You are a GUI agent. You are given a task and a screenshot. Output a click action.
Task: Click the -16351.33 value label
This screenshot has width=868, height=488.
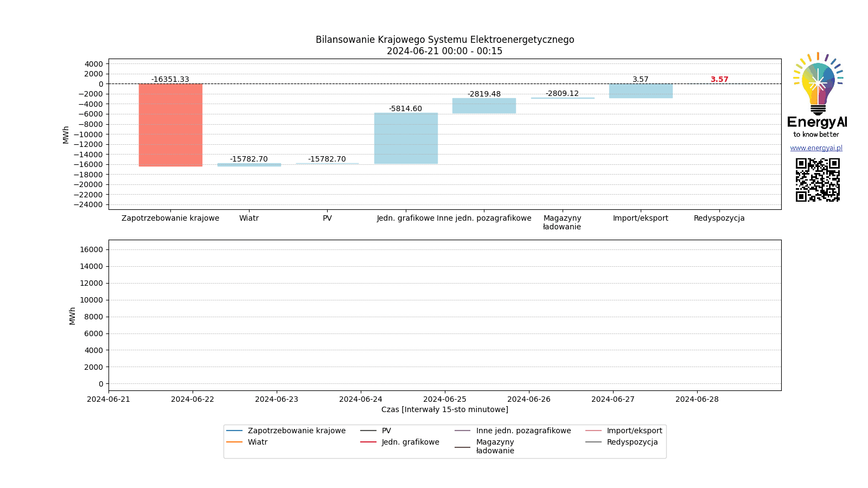tap(170, 79)
